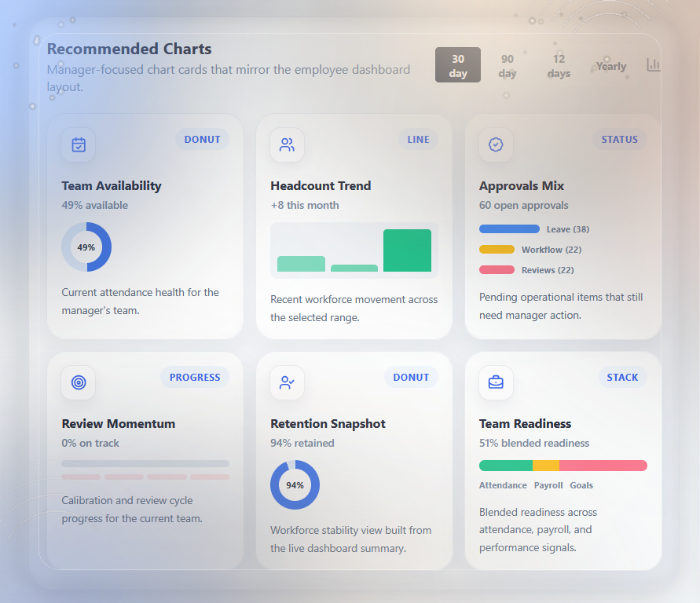Click the Team Readiness card title
This screenshot has height=603, width=700.
(x=525, y=423)
